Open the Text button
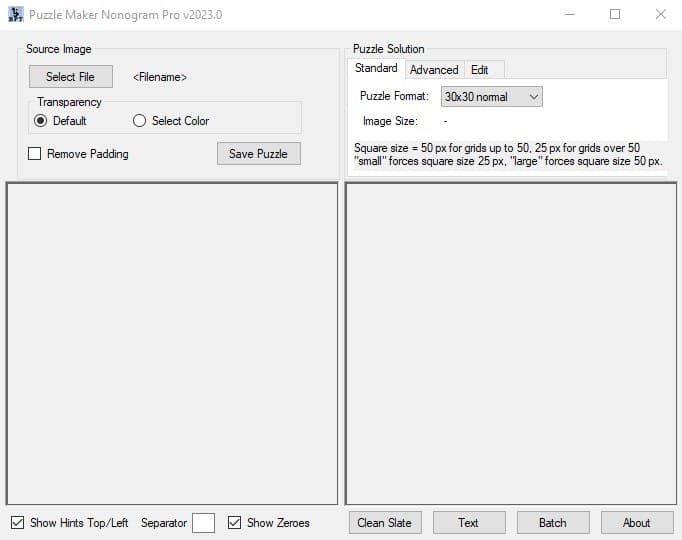 468,523
